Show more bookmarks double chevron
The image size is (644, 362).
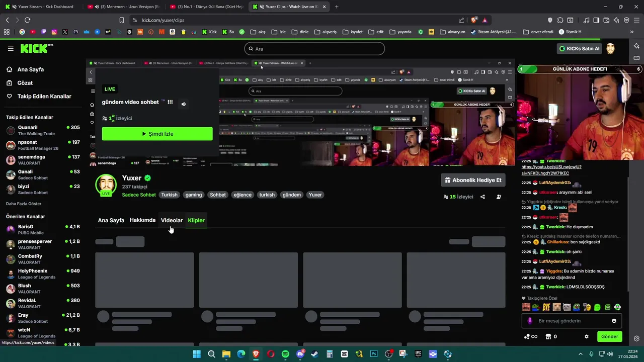pyautogui.click(x=631, y=32)
